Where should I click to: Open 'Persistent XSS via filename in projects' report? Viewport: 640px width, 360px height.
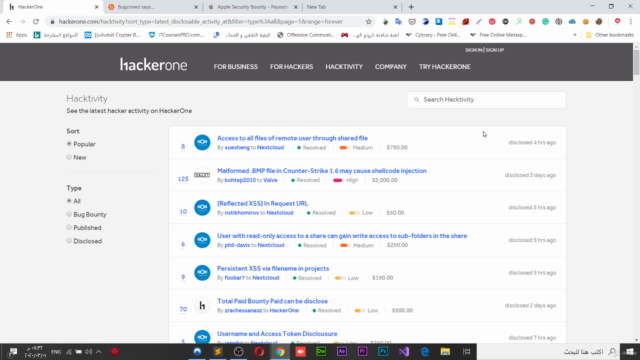273,268
